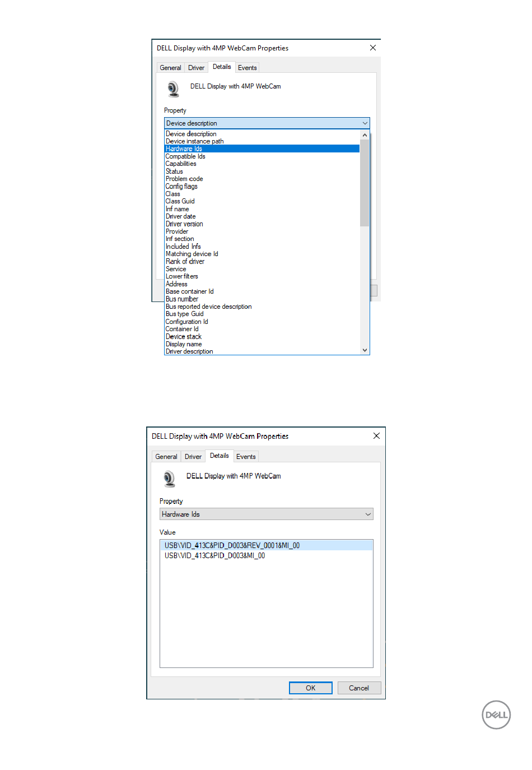Select Device stack entry

[x=262, y=337]
